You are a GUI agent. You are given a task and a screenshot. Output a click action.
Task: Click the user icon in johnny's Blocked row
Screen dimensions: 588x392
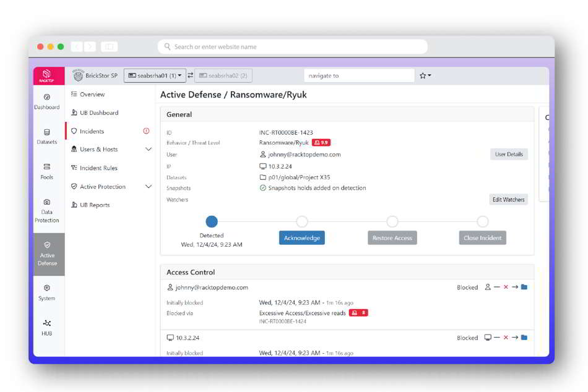[488, 288]
